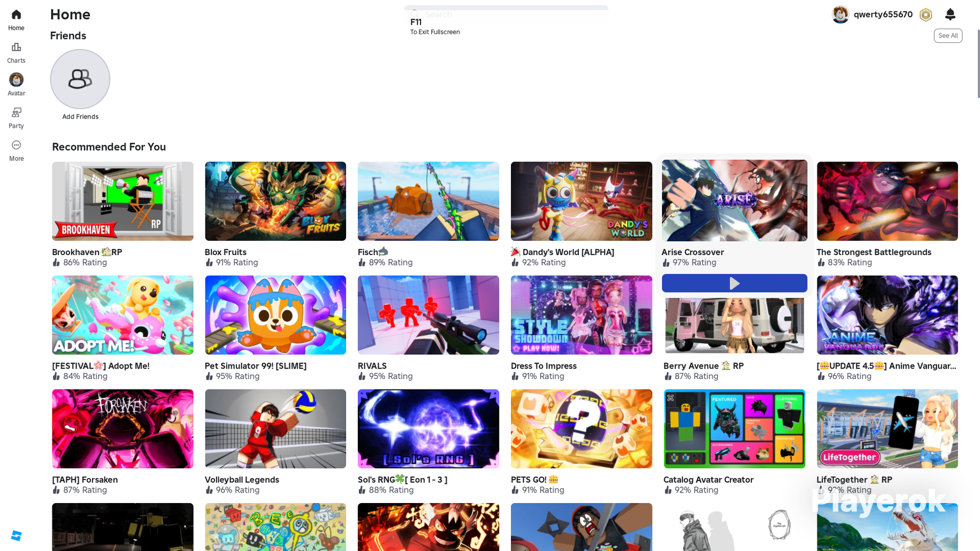
Task: Click the search input field
Action: [x=506, y=14]
